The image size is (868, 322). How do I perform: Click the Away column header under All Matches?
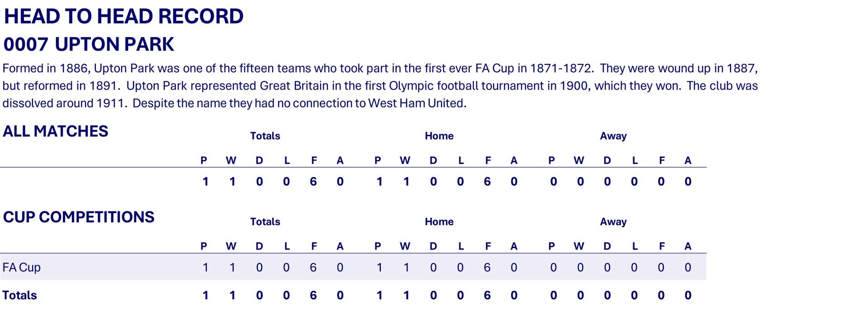[x=613, y=136]
